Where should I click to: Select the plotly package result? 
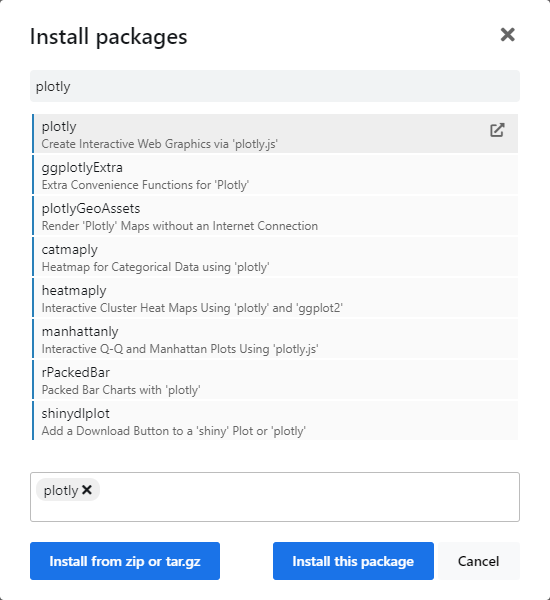tap(275, 134)
